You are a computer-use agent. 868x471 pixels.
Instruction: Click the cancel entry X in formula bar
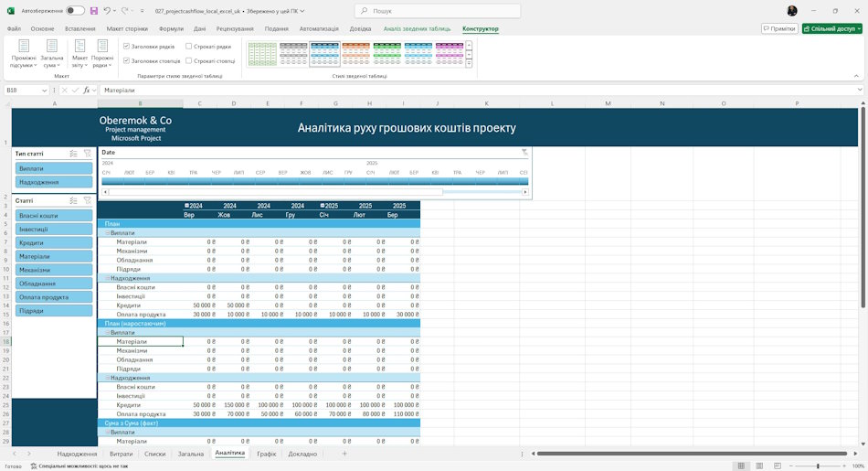[64, 90]
